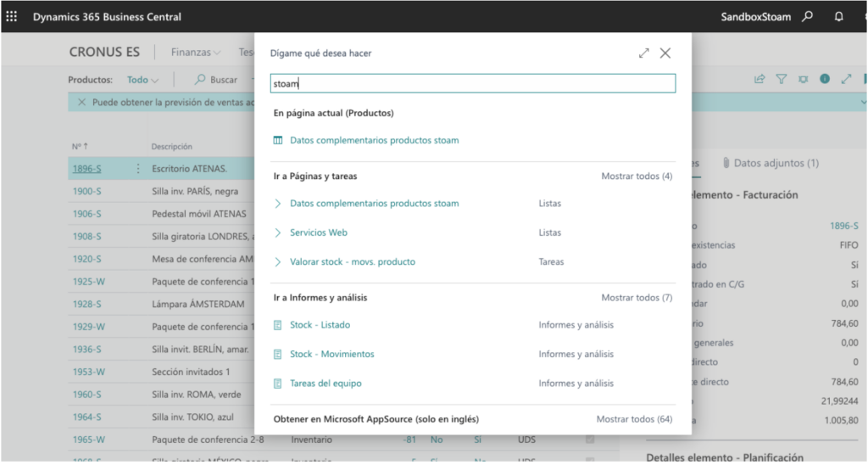Image resolution: width=868 pixels, height=465 pixels.
Task: Show all 64 AppSource results
Action: [x=634, y=419]
